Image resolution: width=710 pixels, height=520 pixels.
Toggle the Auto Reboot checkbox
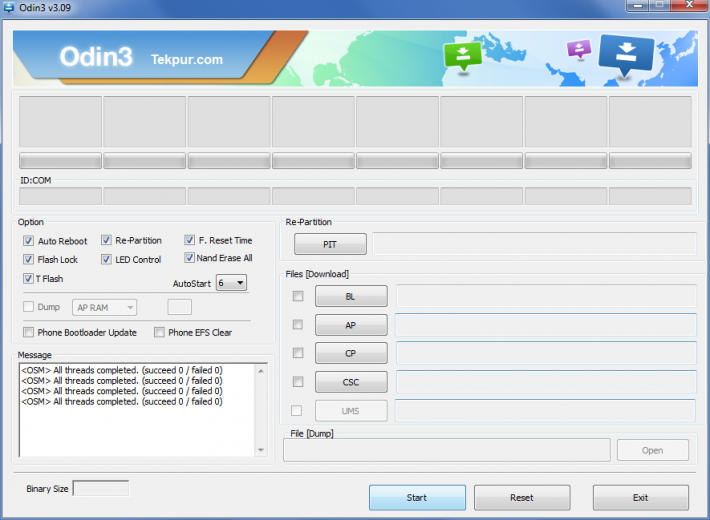click(29, 241)
